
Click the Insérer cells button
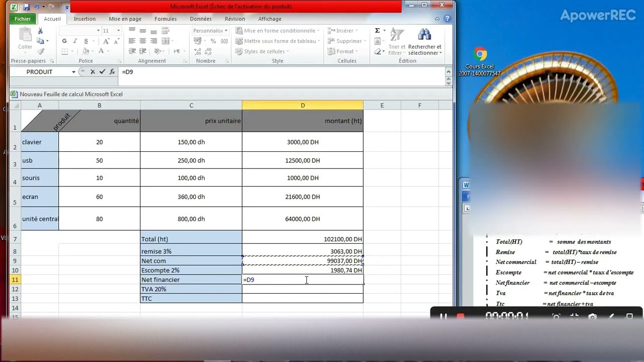(342, 31)
